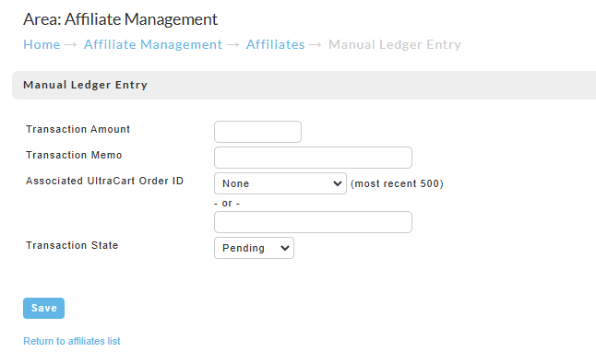Click the Save button
Viewport: 596px width, 364px height.
(43, 308)
